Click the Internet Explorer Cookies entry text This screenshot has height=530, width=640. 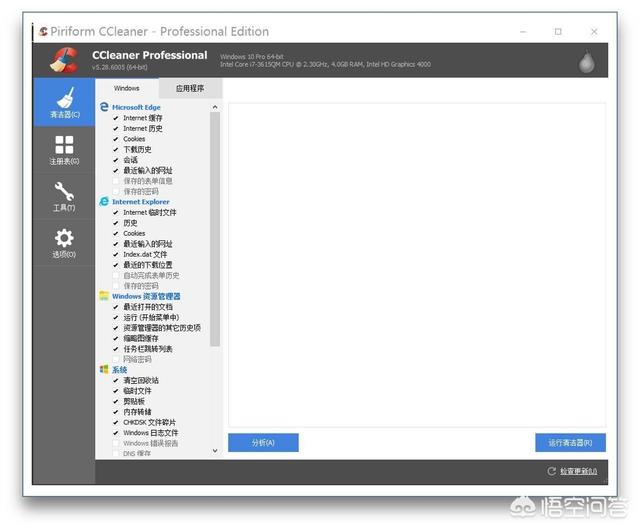[x=134, y=234]
